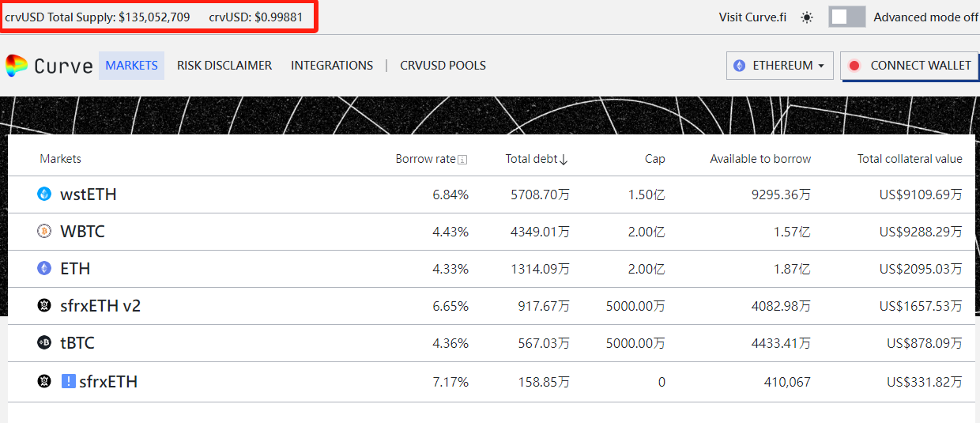Open the wstETH market name

tap(89, 195)
